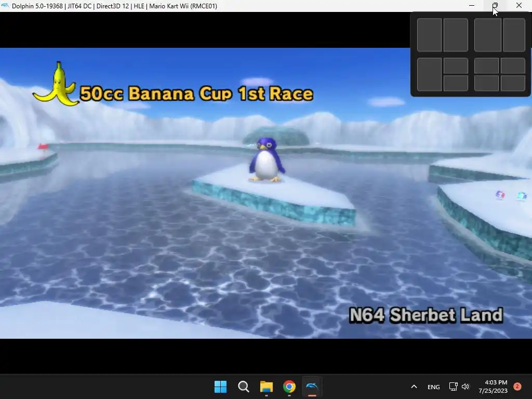Screen dimensions: 532x399
Task: Open the ENG language input switcher
Action: point(434,387)
